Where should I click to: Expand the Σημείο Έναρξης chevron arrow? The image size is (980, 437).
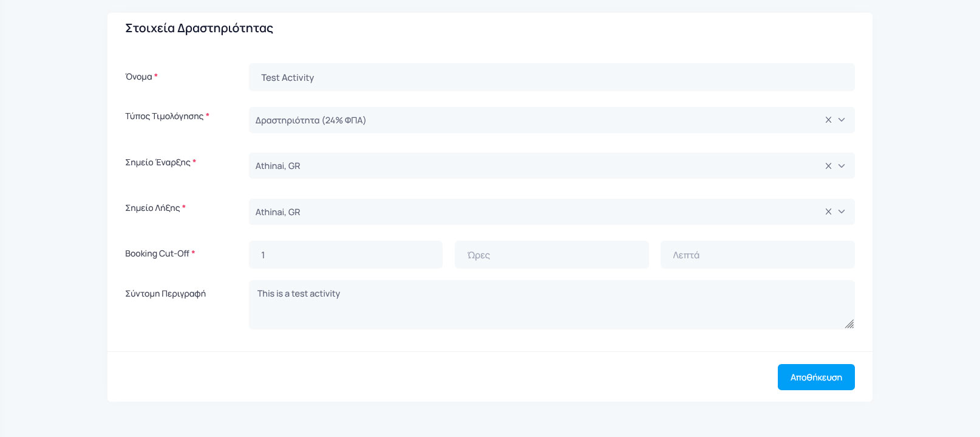tap(842, 166)
